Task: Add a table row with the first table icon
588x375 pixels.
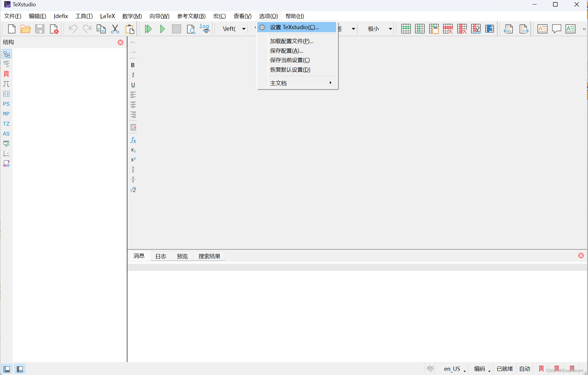Action: coord(406,29)
